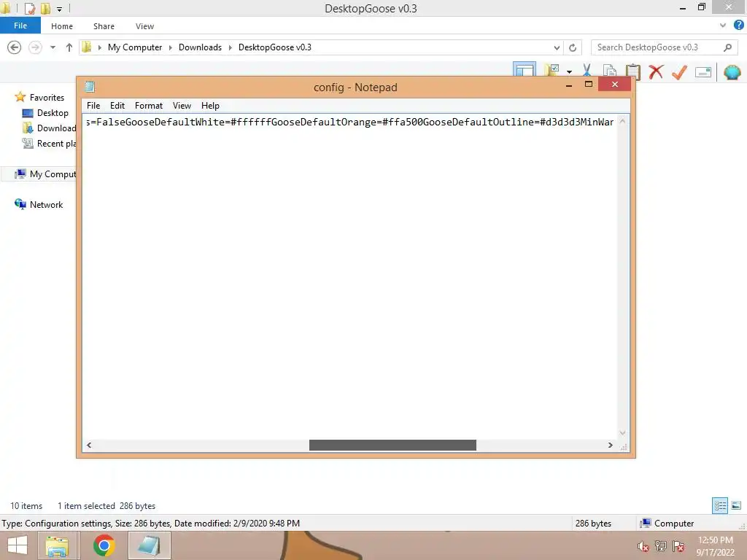This screenshot has height=560, width=747.
Task: Maximize the config Notepad window
Action: pos(589,85)
